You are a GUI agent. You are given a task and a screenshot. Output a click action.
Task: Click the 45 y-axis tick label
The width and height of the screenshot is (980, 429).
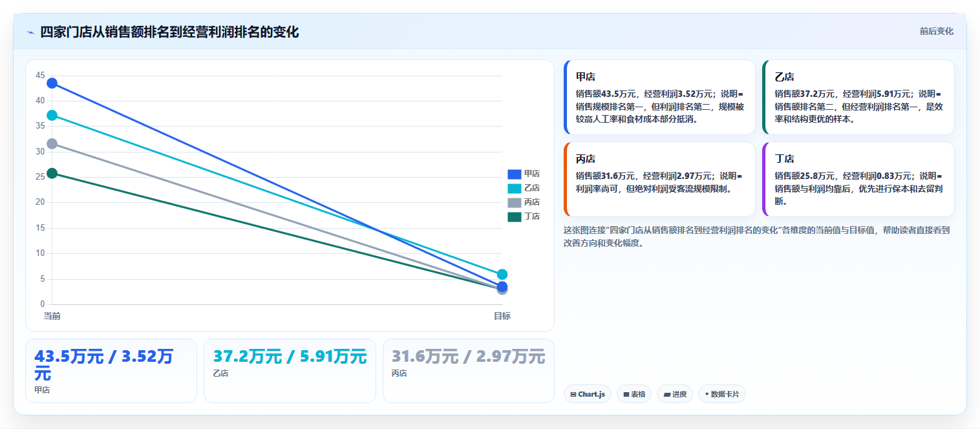click(x=40, y=76)
